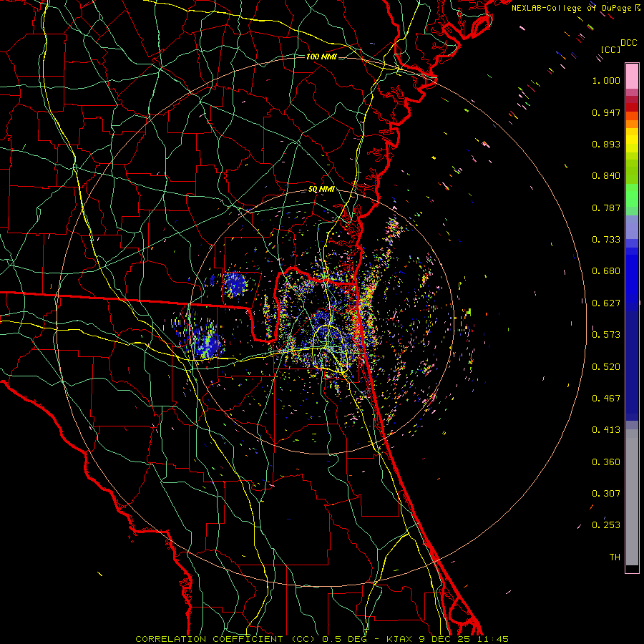Select the DCC product label
The width and height of the screenshot is (644, 644).
point(628,43)
